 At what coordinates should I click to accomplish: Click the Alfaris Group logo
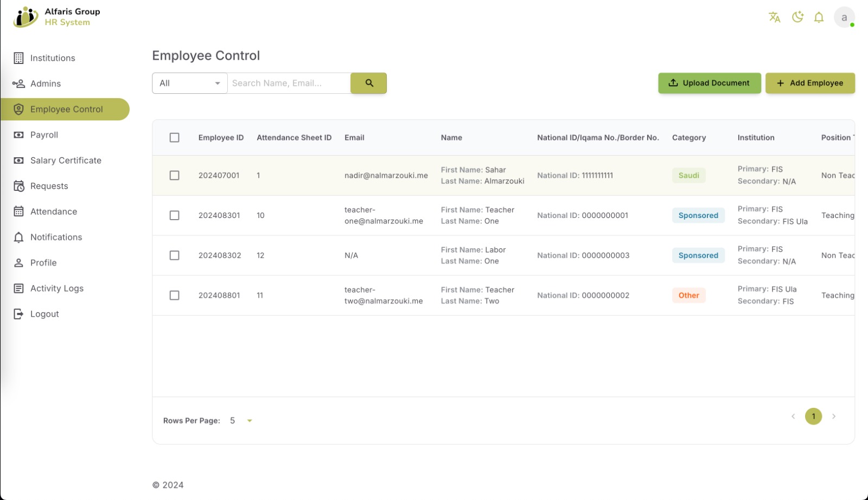pos(56,17)
